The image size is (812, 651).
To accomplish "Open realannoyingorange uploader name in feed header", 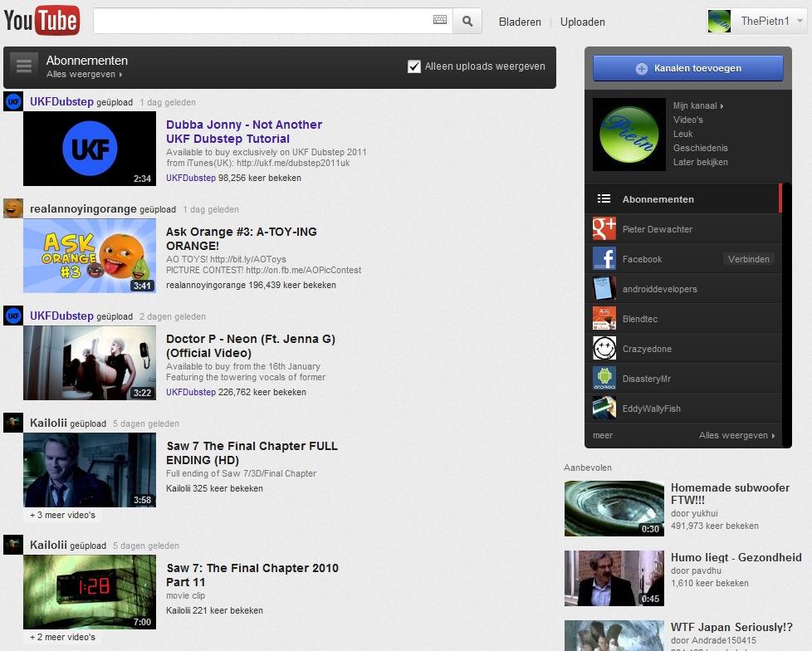I will coord(83,208).
